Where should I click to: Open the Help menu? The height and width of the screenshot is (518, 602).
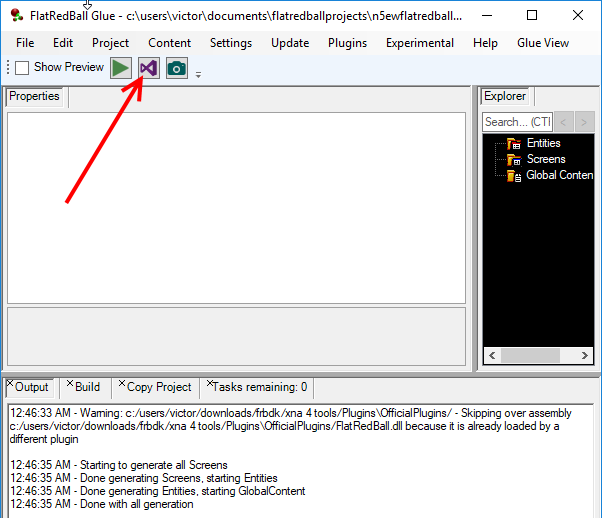coord(485,43)
